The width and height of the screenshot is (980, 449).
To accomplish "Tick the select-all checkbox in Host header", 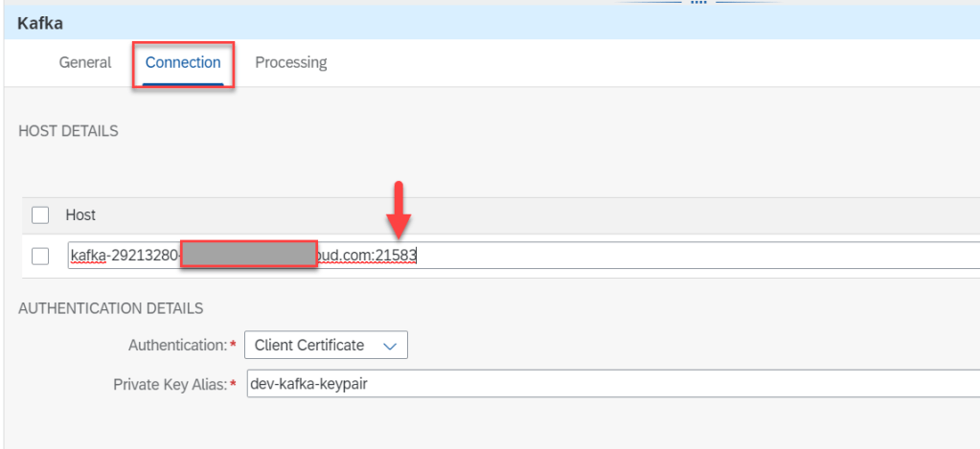I will pos(40,215).
